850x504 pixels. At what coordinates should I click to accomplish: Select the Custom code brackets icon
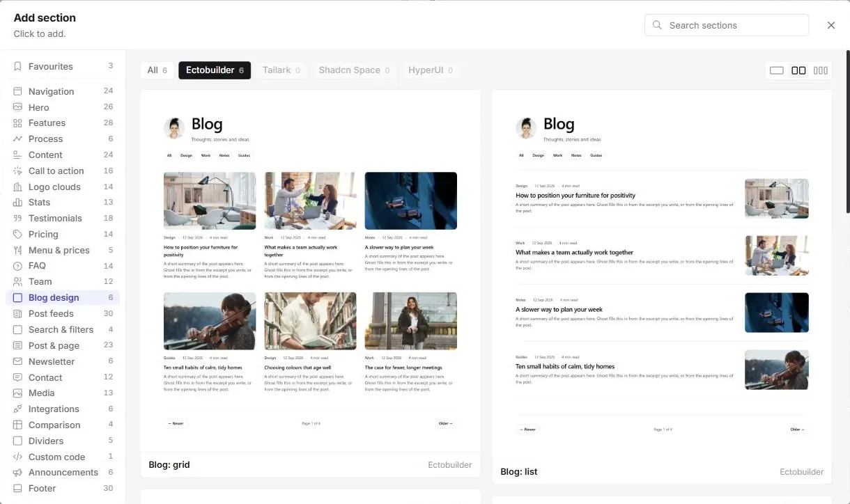(17, 457)
